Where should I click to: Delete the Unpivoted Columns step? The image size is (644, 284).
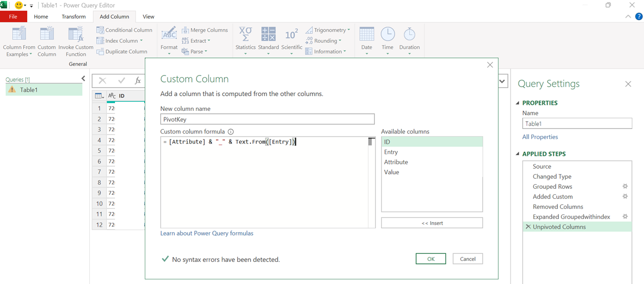click(528, 227)
